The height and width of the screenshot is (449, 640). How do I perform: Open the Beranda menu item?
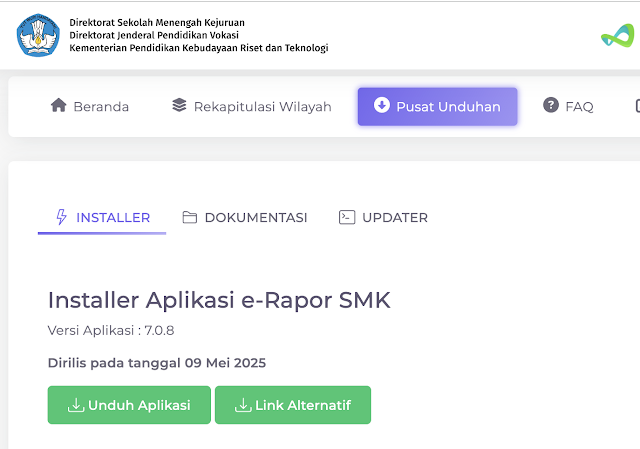click(x=90, y=106)
